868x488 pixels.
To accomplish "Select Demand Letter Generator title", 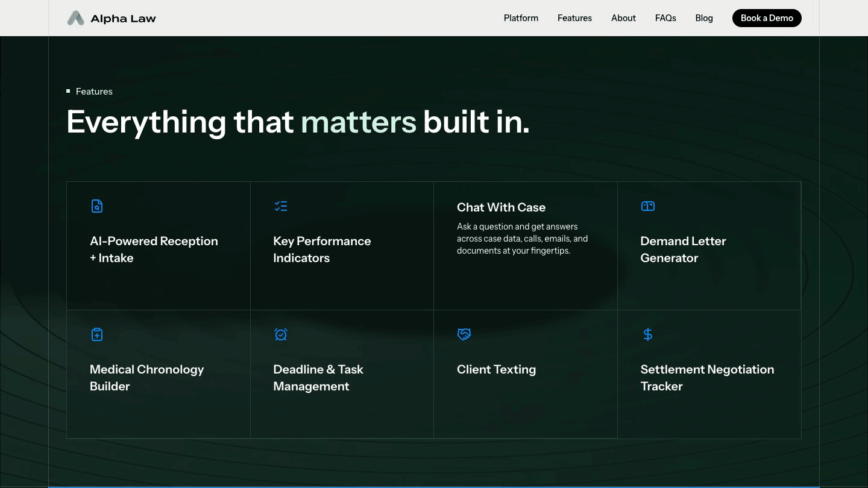I will coord(683,249).
